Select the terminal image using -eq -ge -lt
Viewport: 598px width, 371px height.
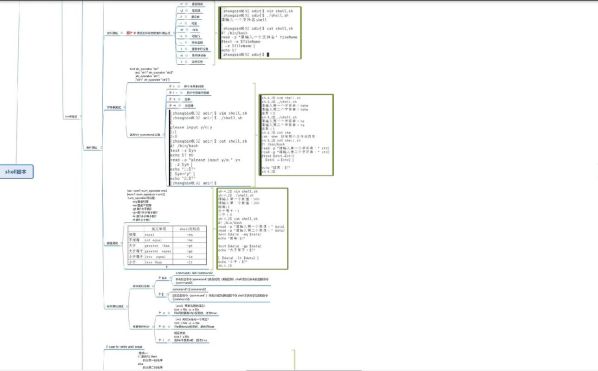click(252, 229)
